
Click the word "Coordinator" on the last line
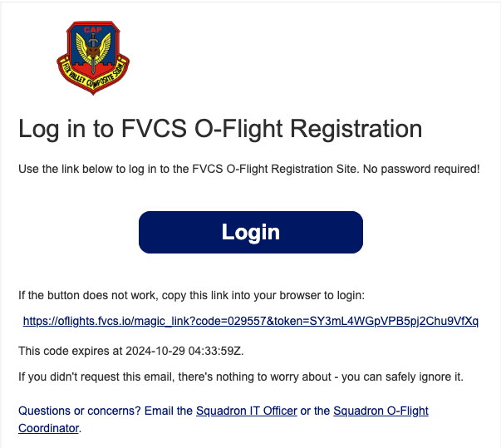[48, 428]
